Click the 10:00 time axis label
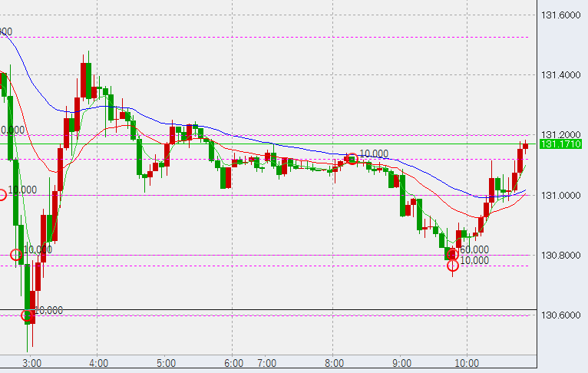This screenshot has width=588, height=373. pyautogui.click(x=467, y=362)
